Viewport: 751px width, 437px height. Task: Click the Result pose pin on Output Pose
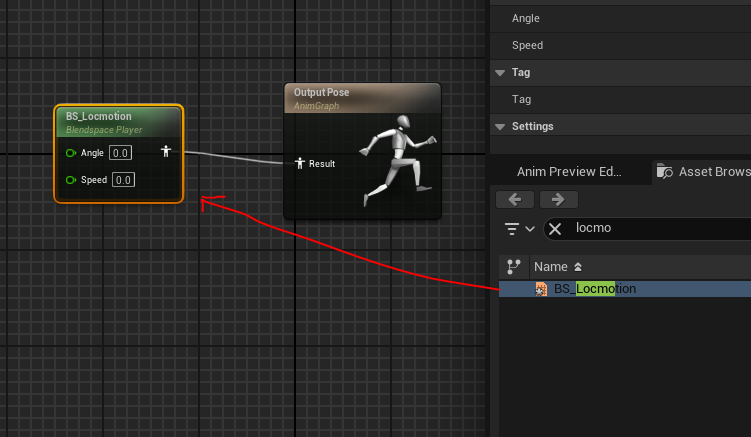[x=300, y=163]
